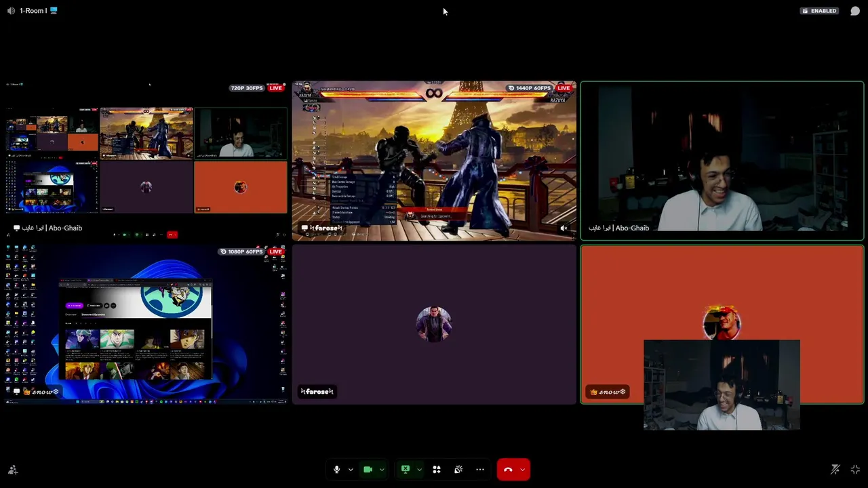Click the ENABLED badge at top
868x488 pixels.
coord(819,11)
